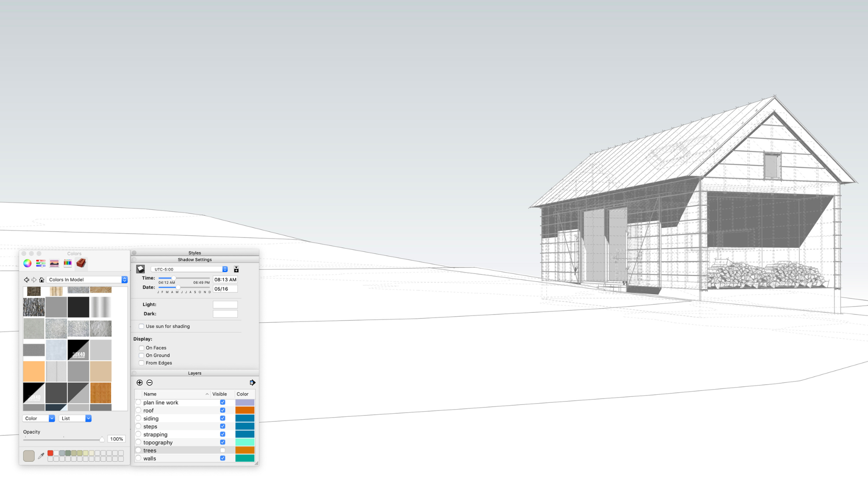Viewport: 868px width, 488px height.
Task: Hide the trees layer
Action: pos(223,450)
